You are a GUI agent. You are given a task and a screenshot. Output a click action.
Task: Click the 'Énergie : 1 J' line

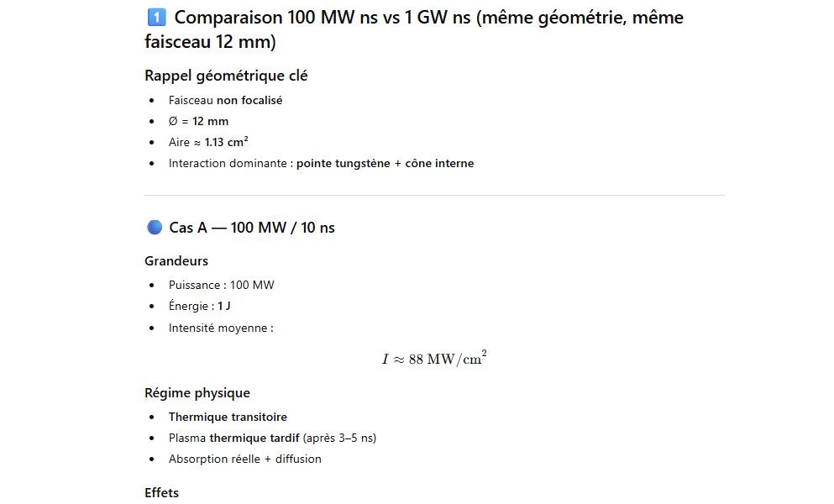(200, 306)
